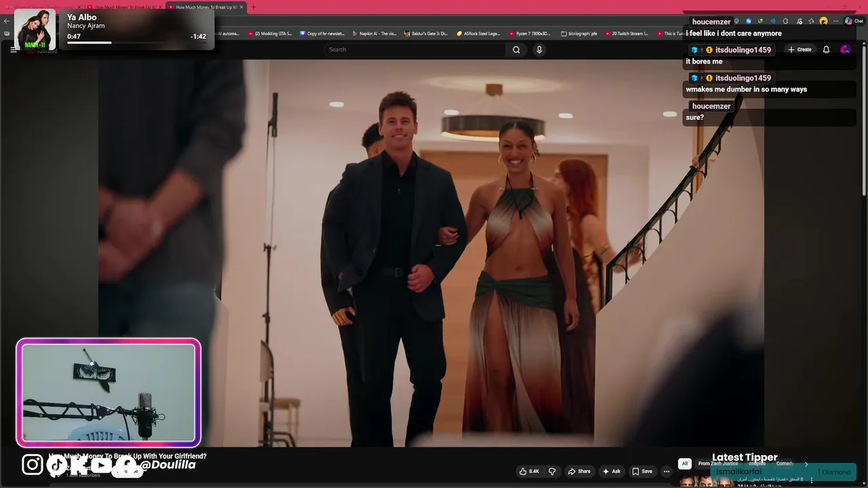Open the 'Napkin AI' bookmark
This screenshot has height=488, width=868.
pos(375,33)
